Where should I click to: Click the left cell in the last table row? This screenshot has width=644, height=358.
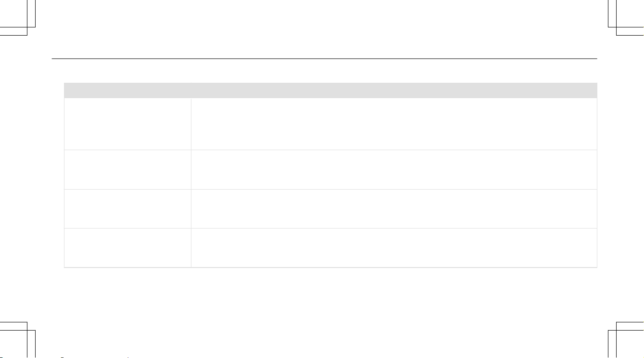pos(127,247)
